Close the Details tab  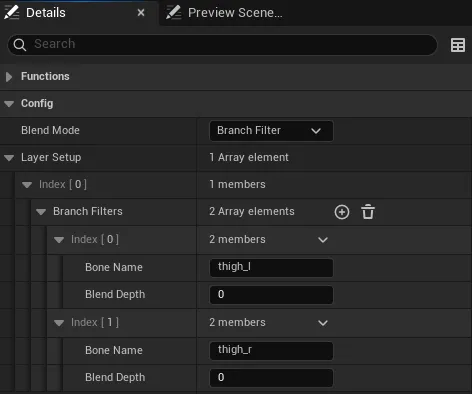(141, 13)
